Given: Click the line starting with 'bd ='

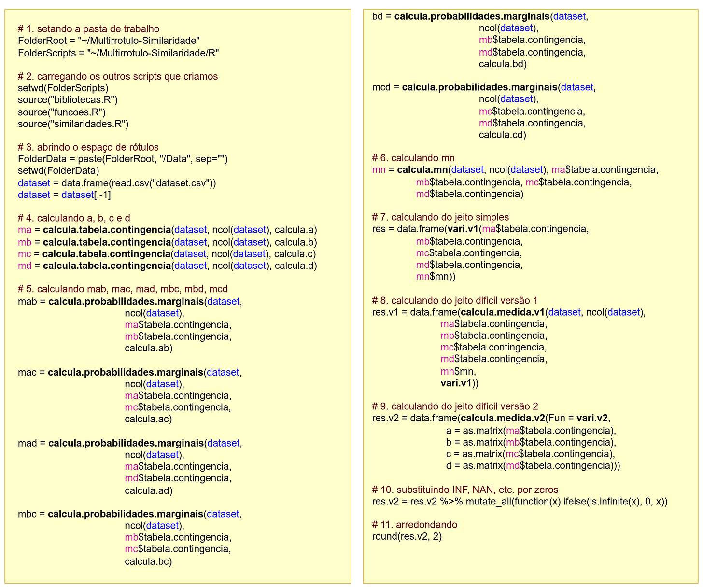Looking at the screenshot, I should 480,16.
